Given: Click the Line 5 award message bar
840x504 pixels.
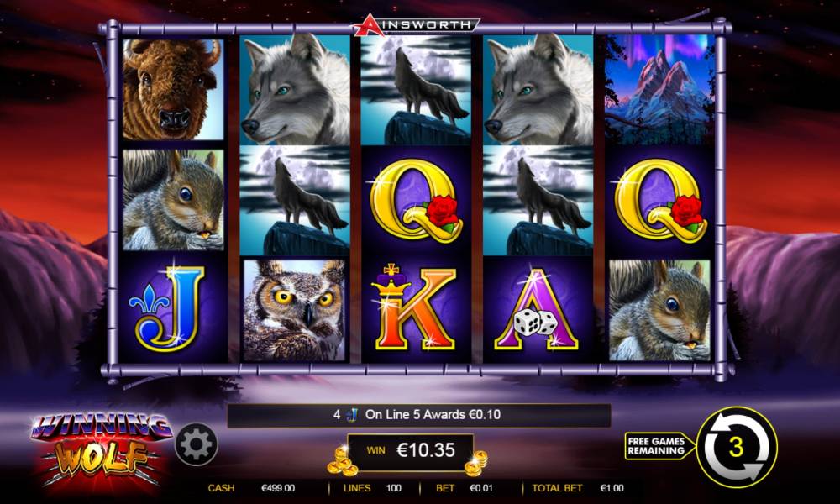Looking at the screenshot, I should [x=419, y=415].
